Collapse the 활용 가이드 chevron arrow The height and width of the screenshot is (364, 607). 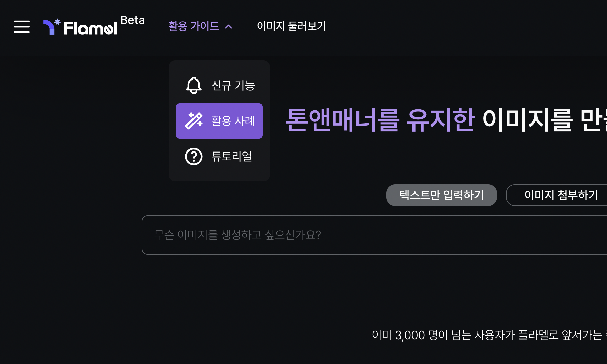229,27
